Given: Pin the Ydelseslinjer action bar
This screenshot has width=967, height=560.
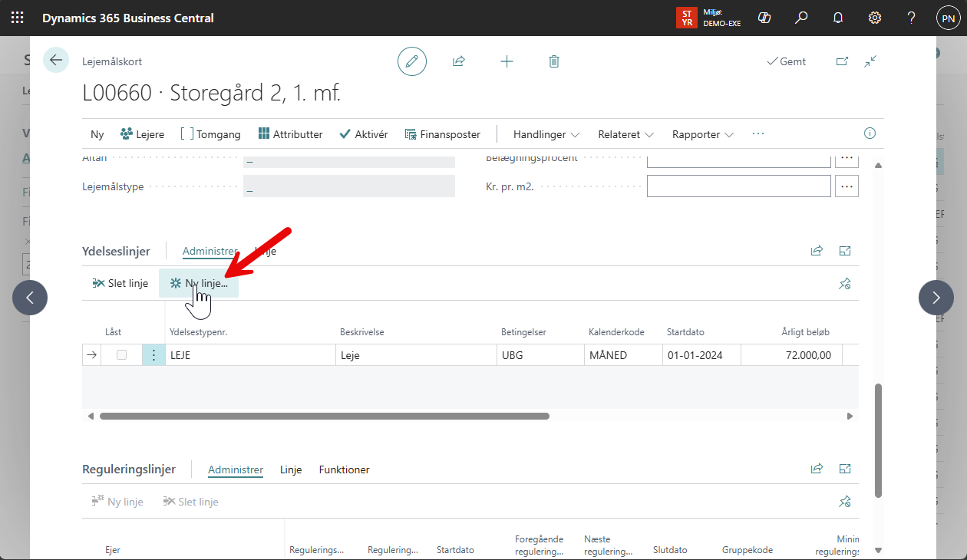Looking at the screenshot, I should point(845,284).
